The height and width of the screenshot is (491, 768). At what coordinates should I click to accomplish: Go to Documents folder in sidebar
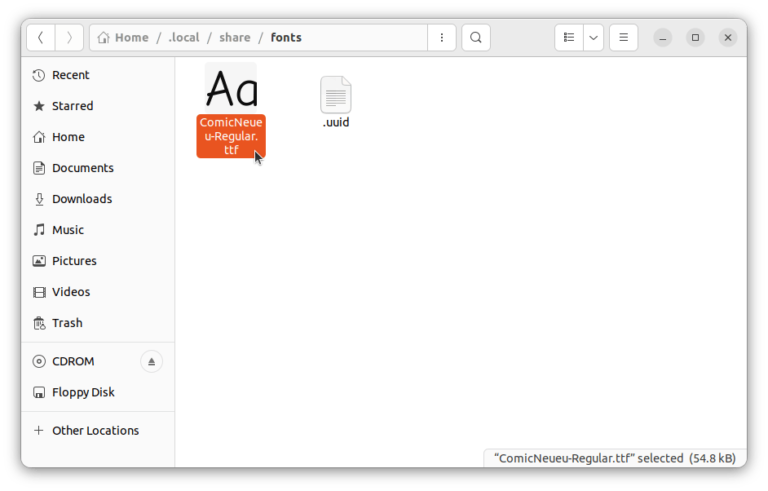click(82, 168)
